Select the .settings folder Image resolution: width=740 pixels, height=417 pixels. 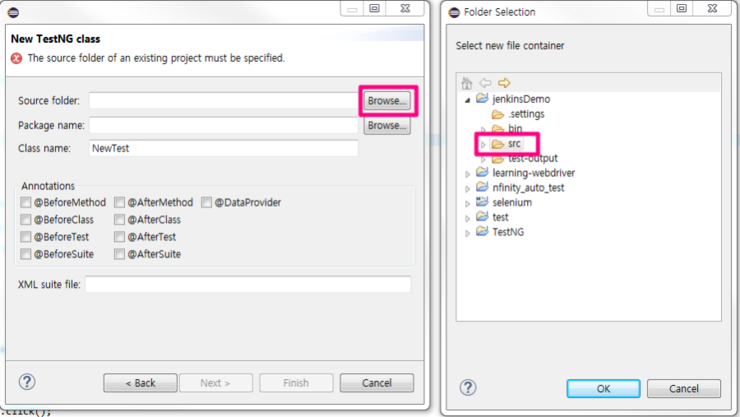[x=518, y=114]
